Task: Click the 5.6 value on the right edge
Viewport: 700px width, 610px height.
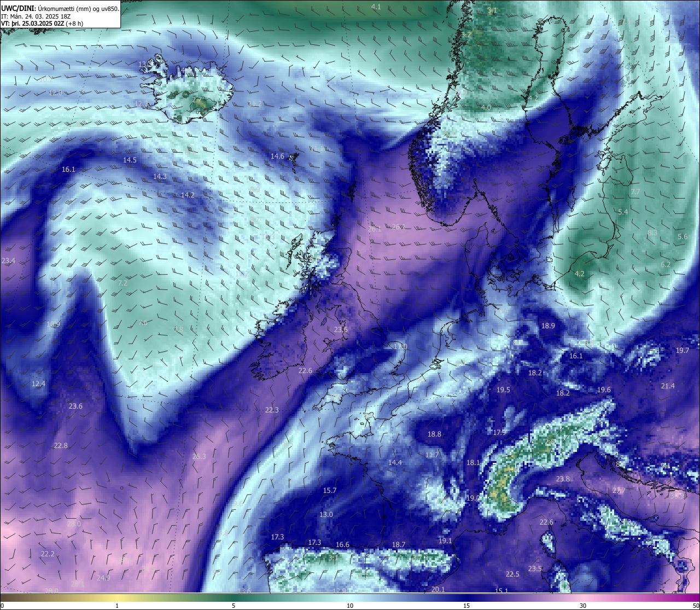Action: pyautogui.click(x=682, y=237)
